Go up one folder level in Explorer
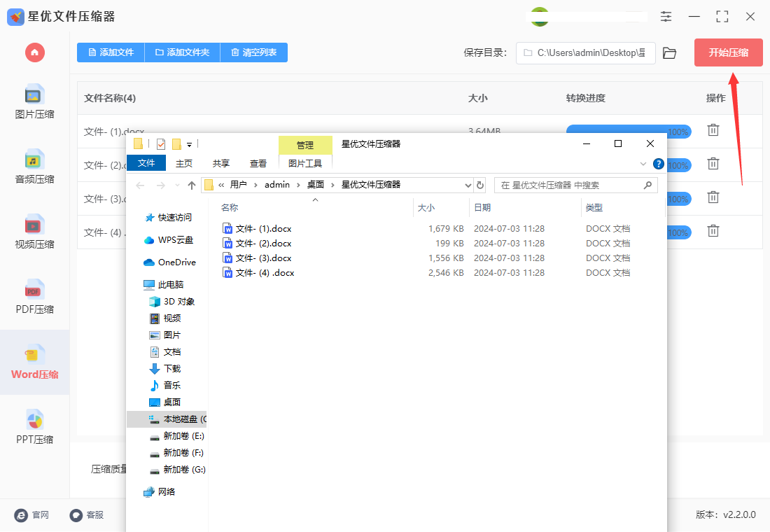This screenshot has height=532, width=770. 192,185
